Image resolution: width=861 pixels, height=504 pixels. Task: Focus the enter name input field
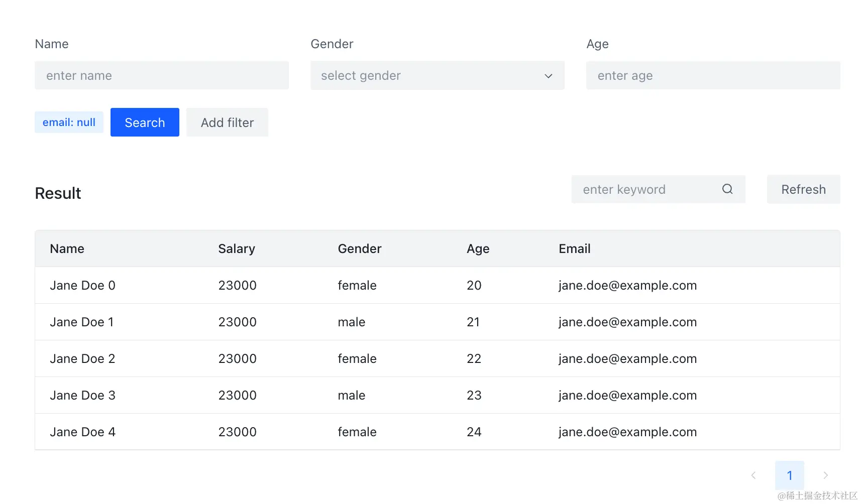(161, 76)
